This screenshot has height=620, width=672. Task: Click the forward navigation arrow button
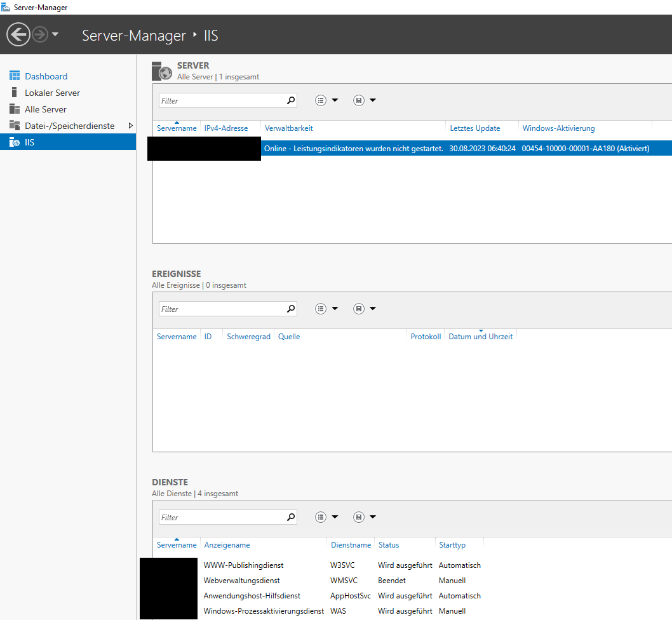pos(40,34)
